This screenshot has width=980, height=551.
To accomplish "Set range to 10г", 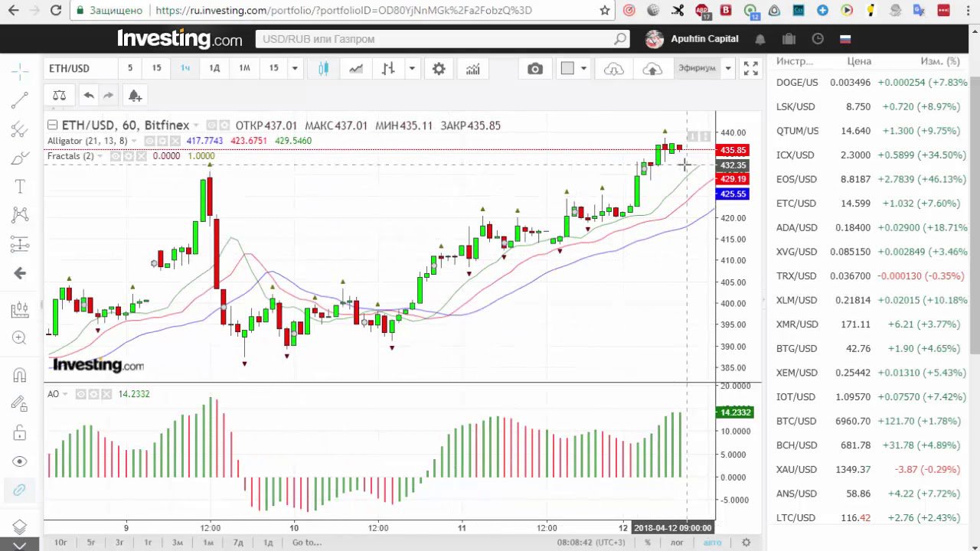I will (60, 543).
